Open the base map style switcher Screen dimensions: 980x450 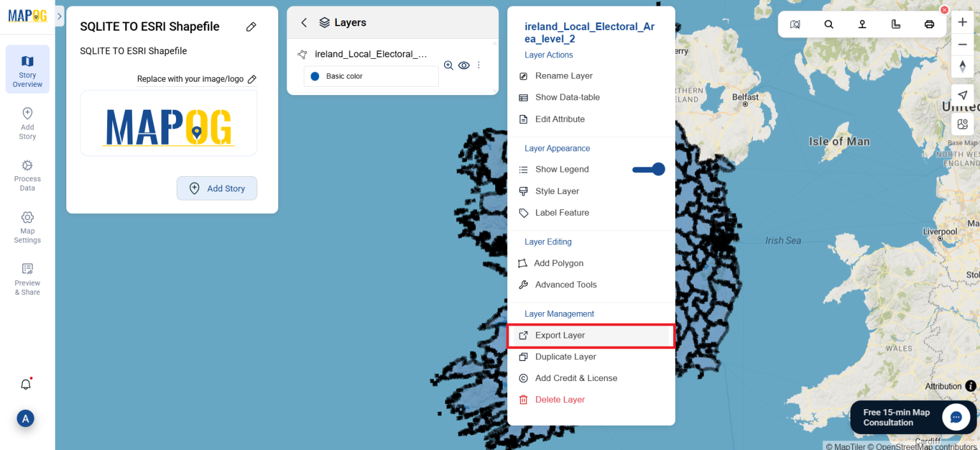click(962, 124)
